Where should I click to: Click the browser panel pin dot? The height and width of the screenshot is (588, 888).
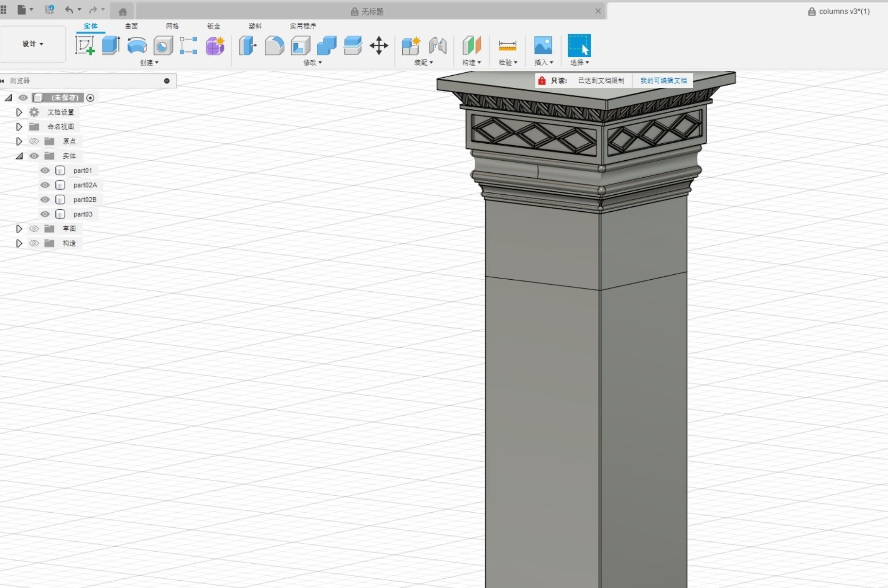(x=167, y=81)
